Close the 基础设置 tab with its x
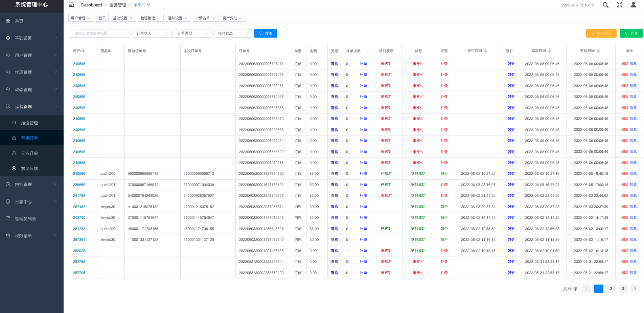Image resolution: width=644 pixels, height=313 pixels. coord(131,18)
